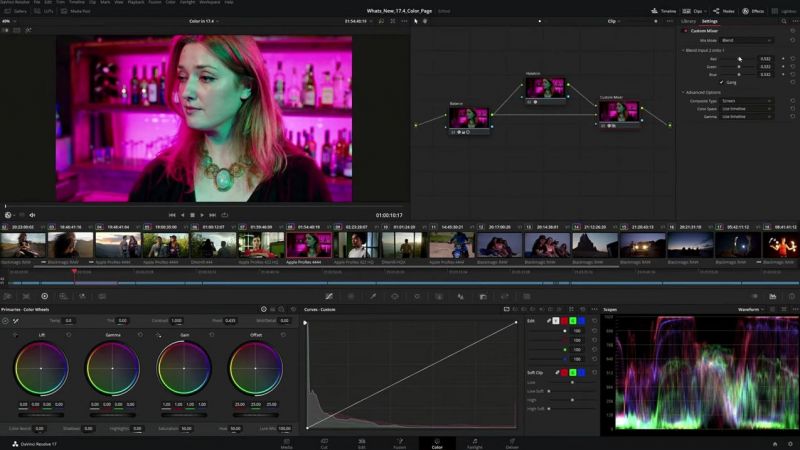Select the Custom Mixer node
Image resolution: width=800 pixels, height=450 pixels.
tap(618, 112)
